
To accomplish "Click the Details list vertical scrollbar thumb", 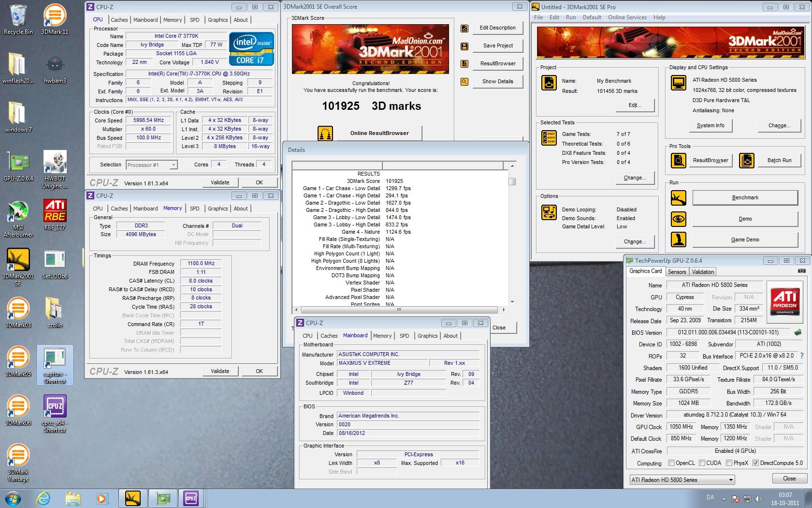I will [512, 182].
